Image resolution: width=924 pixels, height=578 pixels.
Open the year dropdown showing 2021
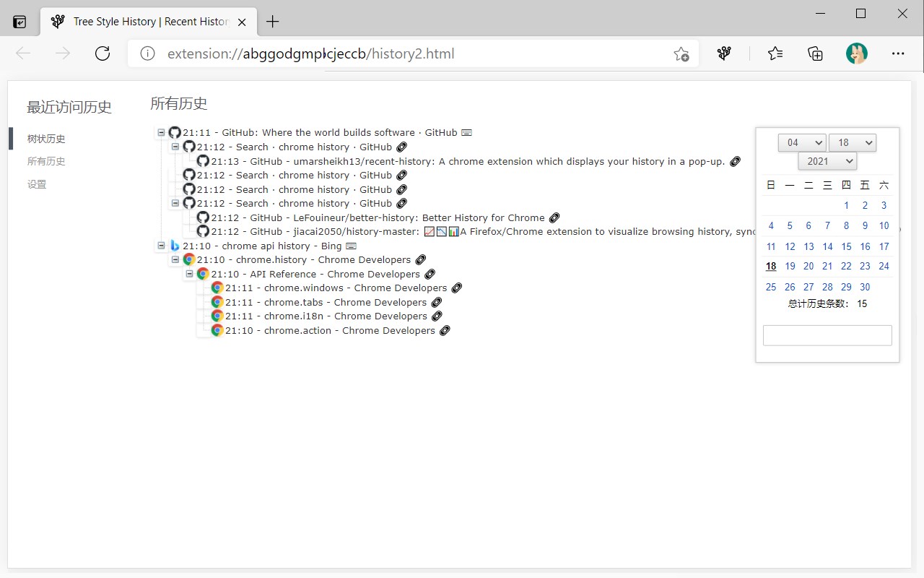point(827,161)
